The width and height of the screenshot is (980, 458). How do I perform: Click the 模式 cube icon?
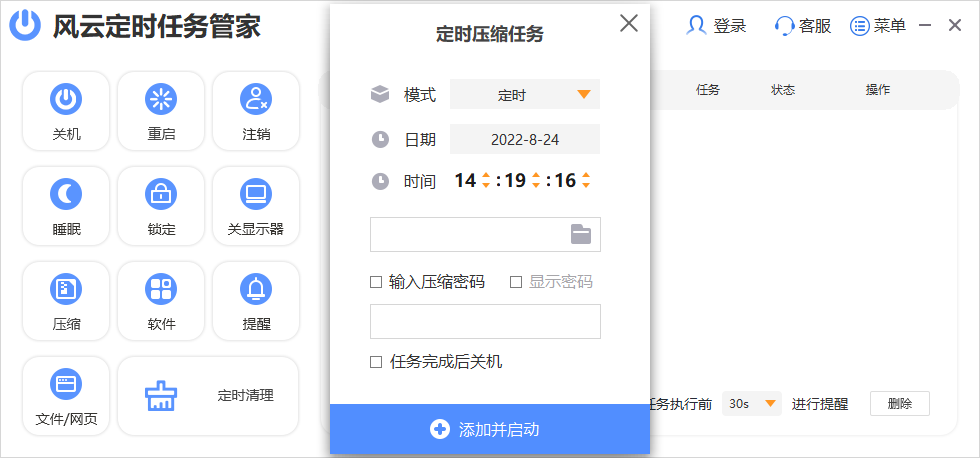pyautogui.click(x=380, y=95)
